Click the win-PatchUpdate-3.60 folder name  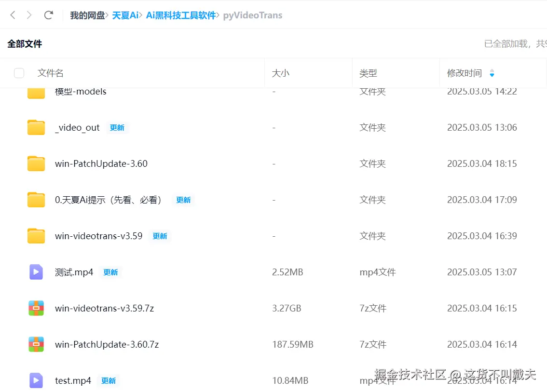click(x=101, y=163)
